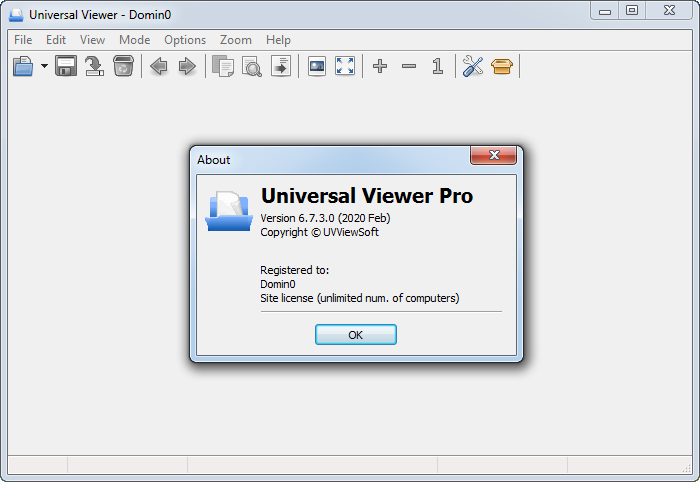Open the Options menu
The image size is (700, 482).
click(x=185, y=40)
